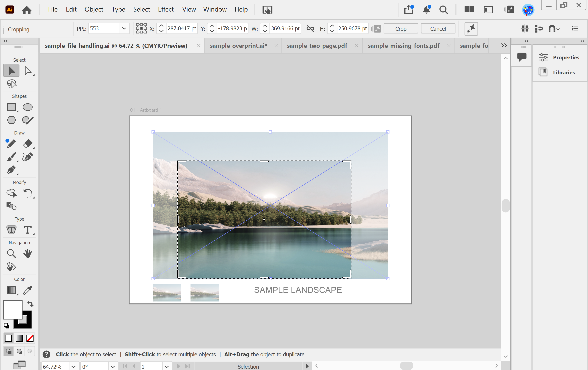Select the Type tool

(28, 230)
